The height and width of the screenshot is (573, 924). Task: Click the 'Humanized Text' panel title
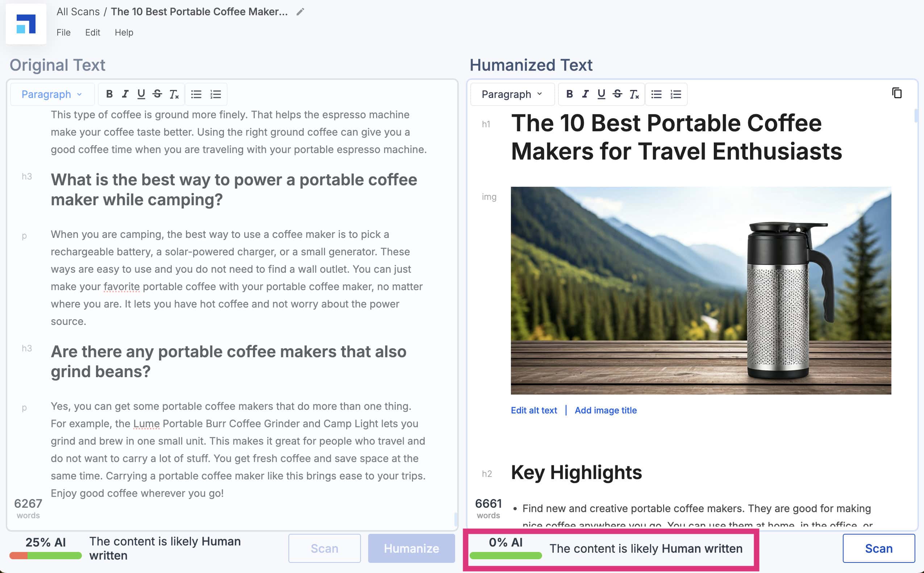tap(531, 65)
